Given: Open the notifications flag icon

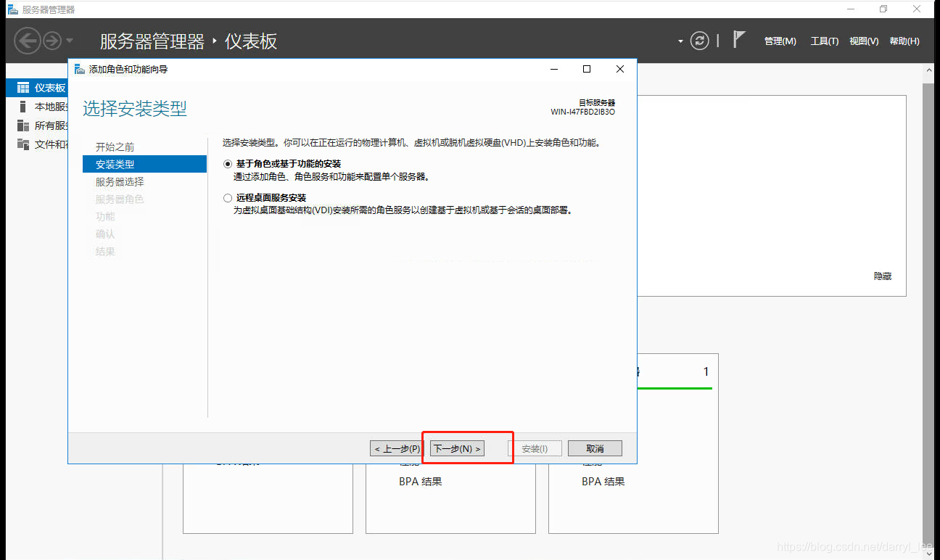Looking at the screenshot, I should click(738, 40).
